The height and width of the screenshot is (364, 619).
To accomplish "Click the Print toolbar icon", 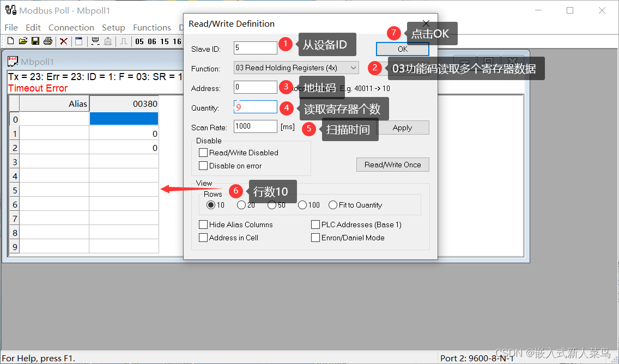I will (48, 41).
